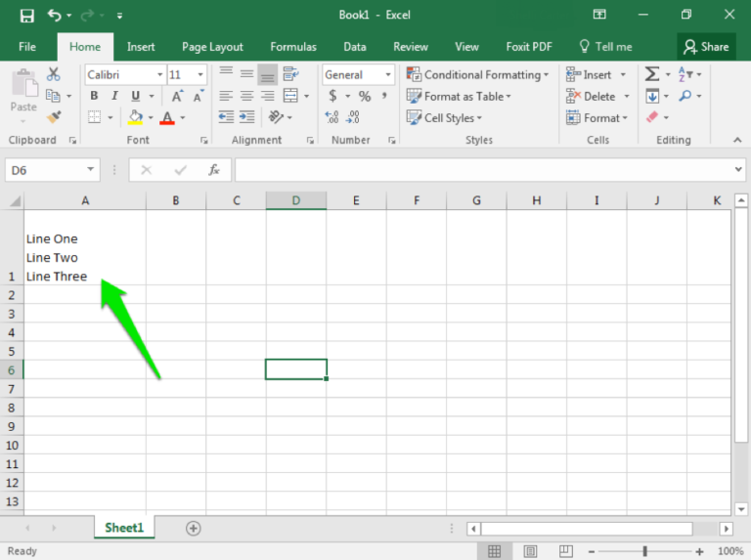The height and width of the screenshot is (560, 751).
Task: Apply Comma Style
Action: click(x=384, y=96)
